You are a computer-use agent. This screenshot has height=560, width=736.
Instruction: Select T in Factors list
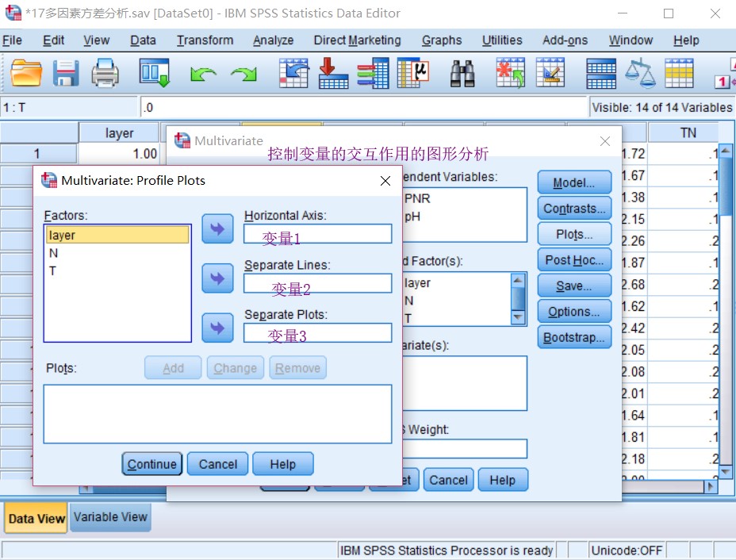(118, 270)
